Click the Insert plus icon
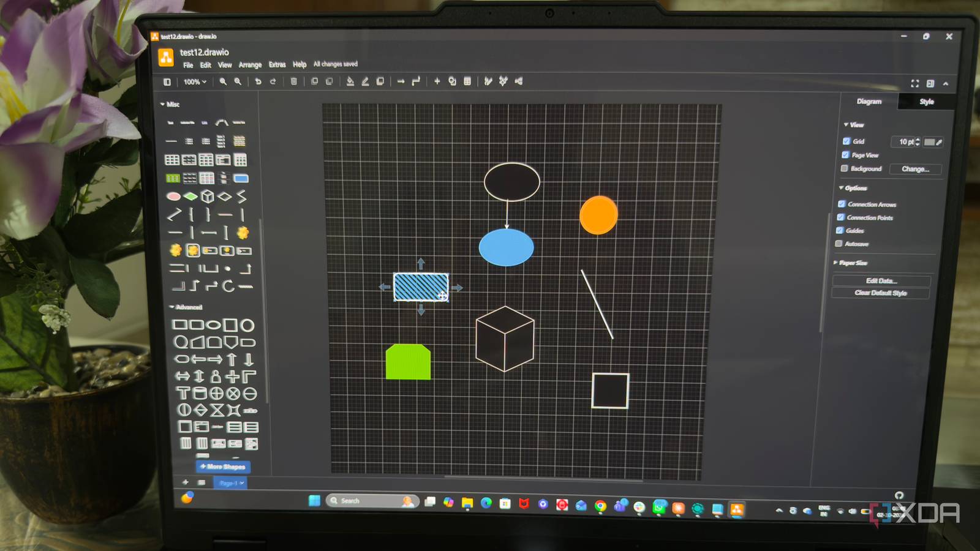The height and width of the screenshot is (551, 980). 437,81
